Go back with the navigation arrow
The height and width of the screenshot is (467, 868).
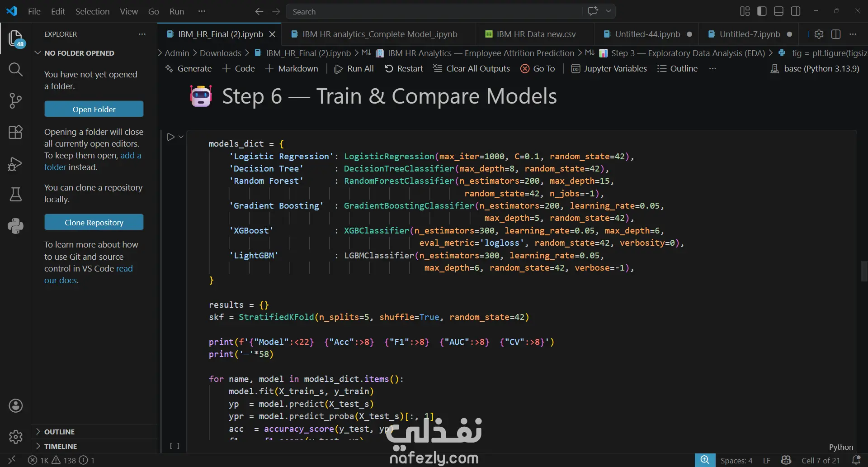[259, 11]
